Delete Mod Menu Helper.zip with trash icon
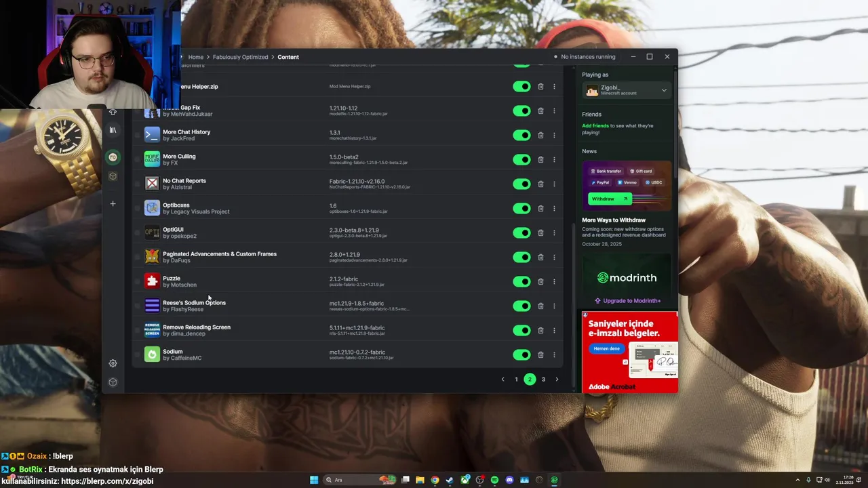868x488 pixels. tap(540, 86)
